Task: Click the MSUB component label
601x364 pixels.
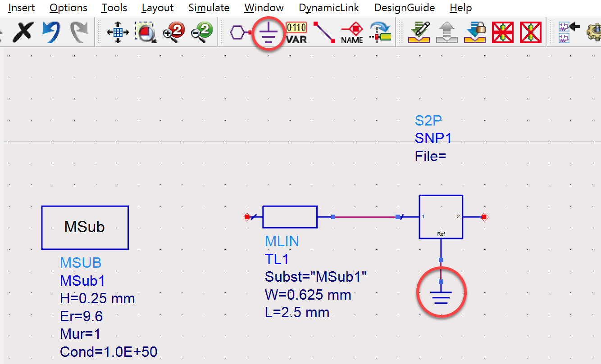Action: point(81,263)
